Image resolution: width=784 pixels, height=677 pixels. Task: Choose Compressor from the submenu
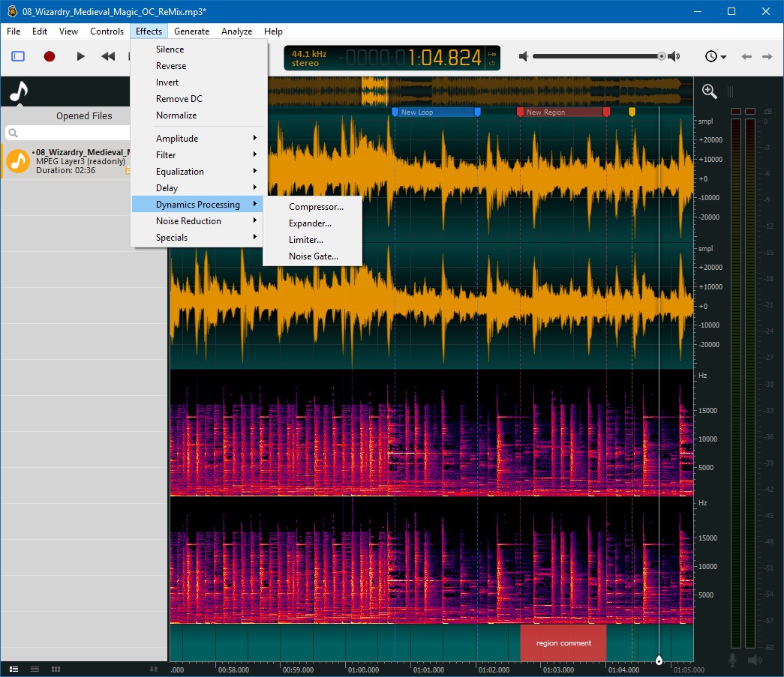point(315,206)
